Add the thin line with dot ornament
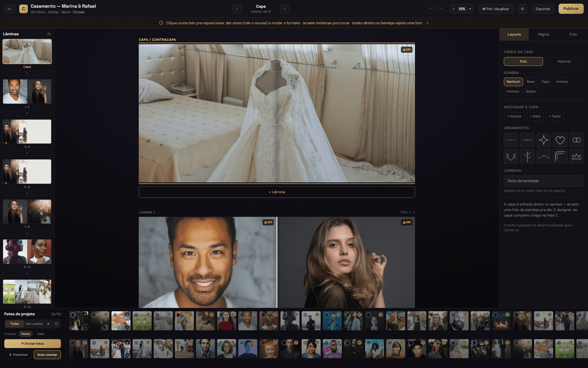The height and width of the screenshot is (368, 588). (x=511, y=140)
